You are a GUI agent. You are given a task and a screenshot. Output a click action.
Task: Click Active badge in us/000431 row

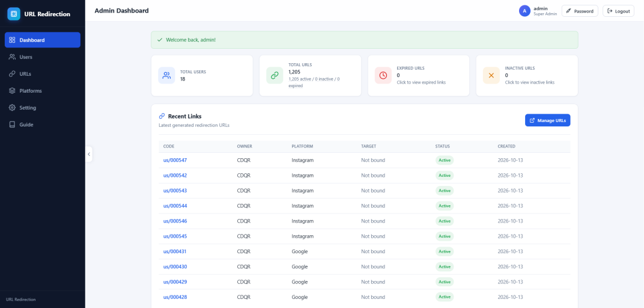(445, 251)
